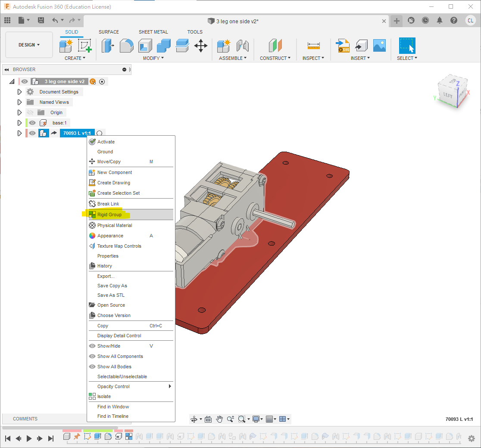The image size is (481, 448).
Task: Open Appearance color wheel menu entry
Action: pyautogui.click(x=110, y=236)
